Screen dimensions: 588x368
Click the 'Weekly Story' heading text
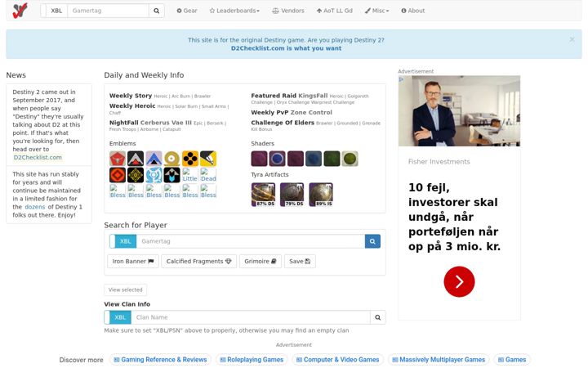[131, 96]
